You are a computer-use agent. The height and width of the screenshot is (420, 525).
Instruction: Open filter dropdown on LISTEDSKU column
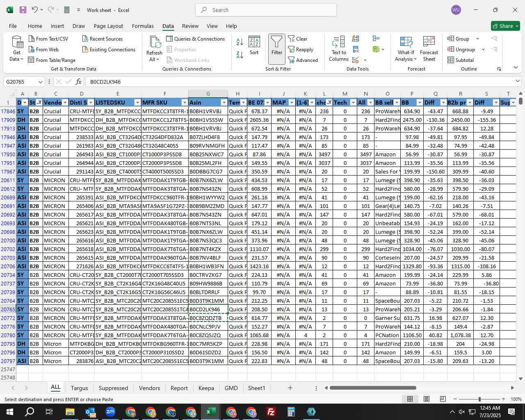click(x=137, y=103)
